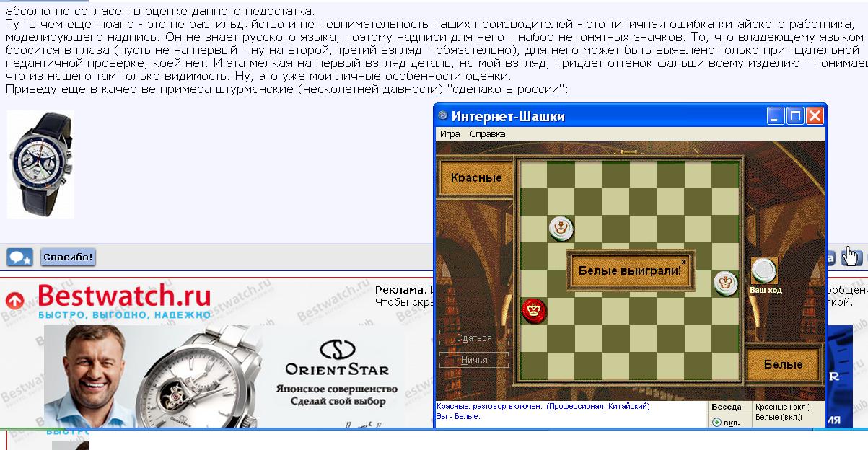The image size is (868, 450).
Task: Click the Спасибо! button
Action: [x=68, y=257]
